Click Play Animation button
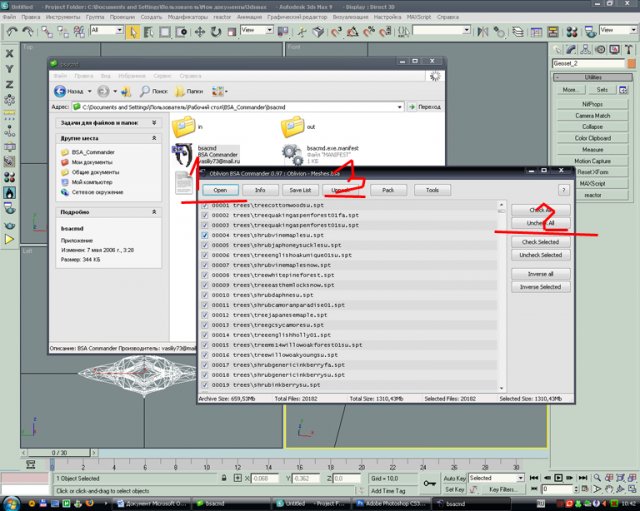This screenshot has width=640, height=511. [x=558, y=478]
